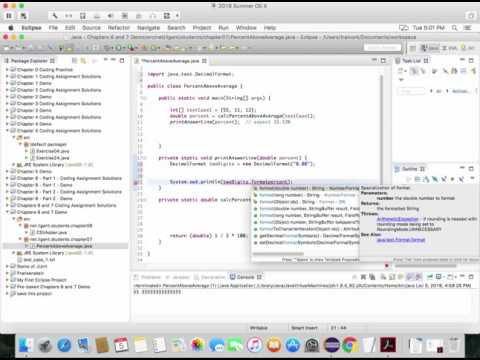
Task: Select the save this project entry
Action: pos(34,293)
